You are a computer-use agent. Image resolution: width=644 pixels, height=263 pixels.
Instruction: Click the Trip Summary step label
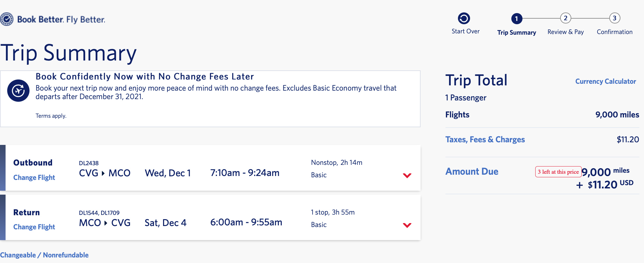click(x=517, y=32)
